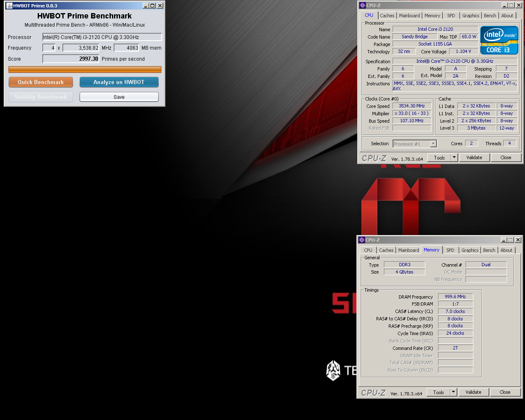Click Multiplier value x 33.0 (16 - 33)
This screenshot has height=420, width=525.
click(x=412, y=113)
